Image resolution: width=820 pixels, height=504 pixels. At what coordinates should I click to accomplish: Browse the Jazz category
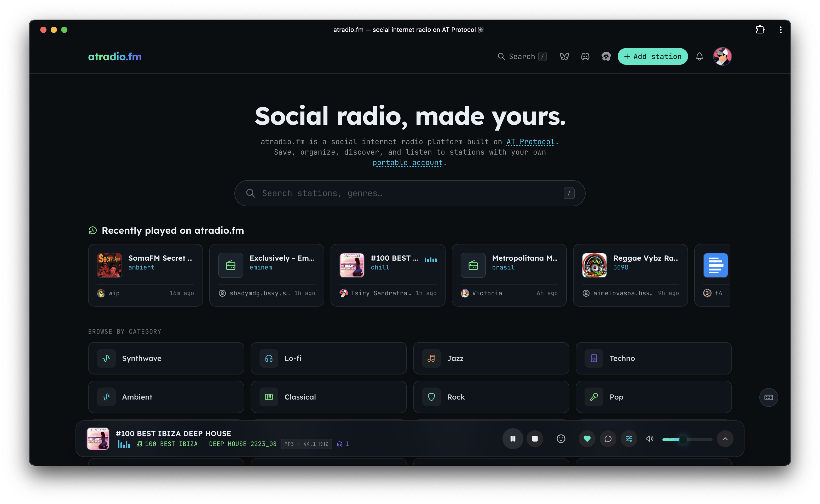pyautogui.click(x=491, y=358)
